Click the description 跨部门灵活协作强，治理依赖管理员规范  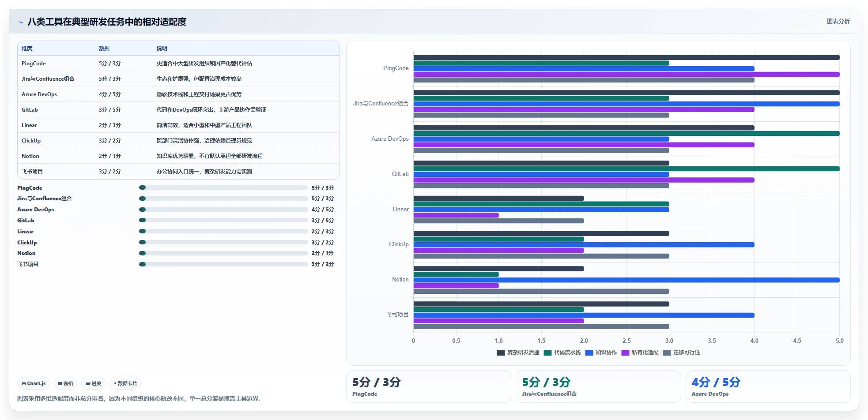point(204,141)
